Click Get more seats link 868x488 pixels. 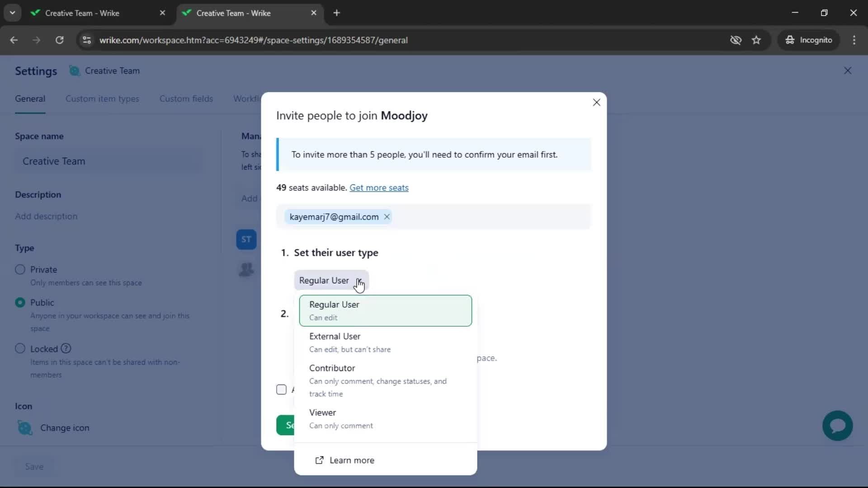[379, 188]
